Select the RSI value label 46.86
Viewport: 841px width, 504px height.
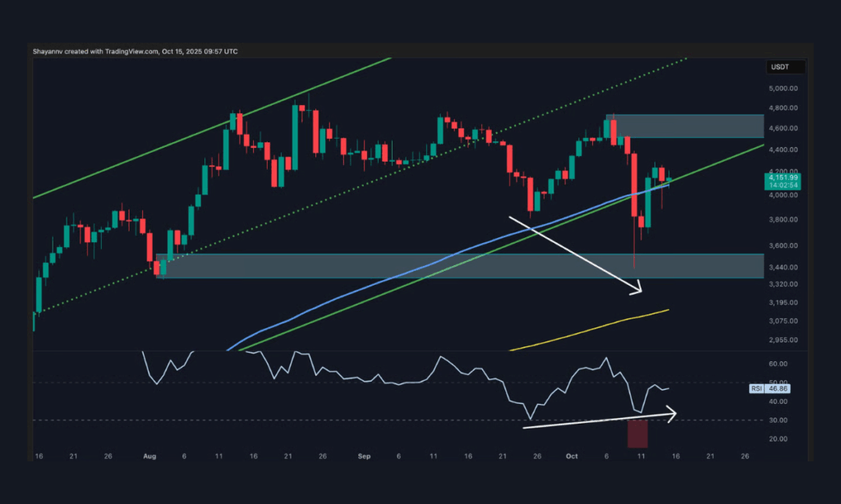(x=778, y=388)
